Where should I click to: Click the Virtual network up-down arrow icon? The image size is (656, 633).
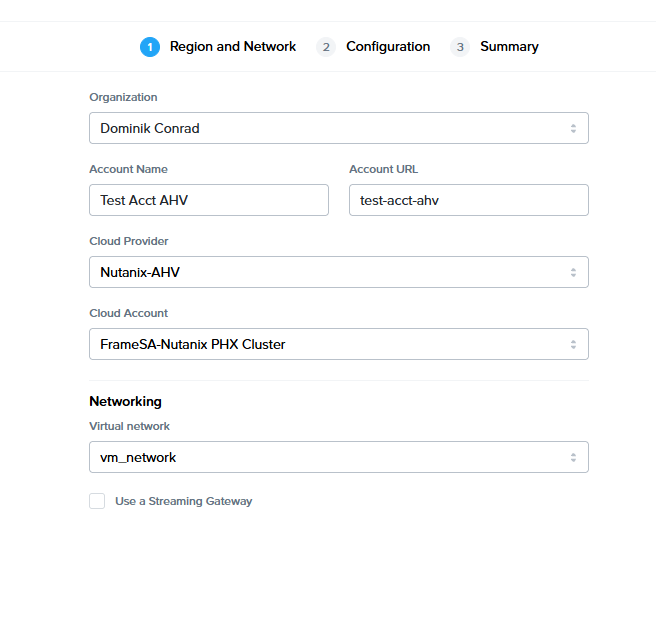point(573,457)
